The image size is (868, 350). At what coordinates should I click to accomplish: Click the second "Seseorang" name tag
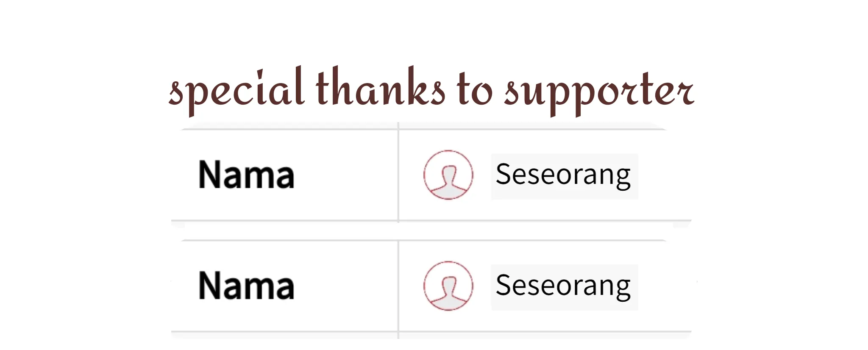tap(564, 286)
